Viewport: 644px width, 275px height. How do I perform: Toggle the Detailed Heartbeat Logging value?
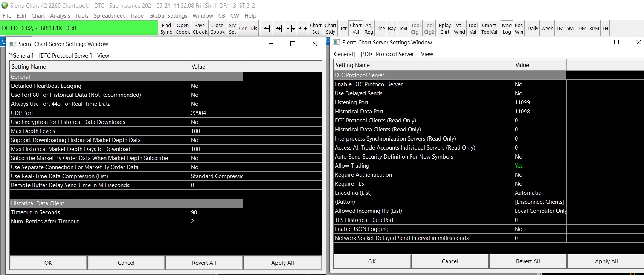pyautogui.click(x=216, y=86)
